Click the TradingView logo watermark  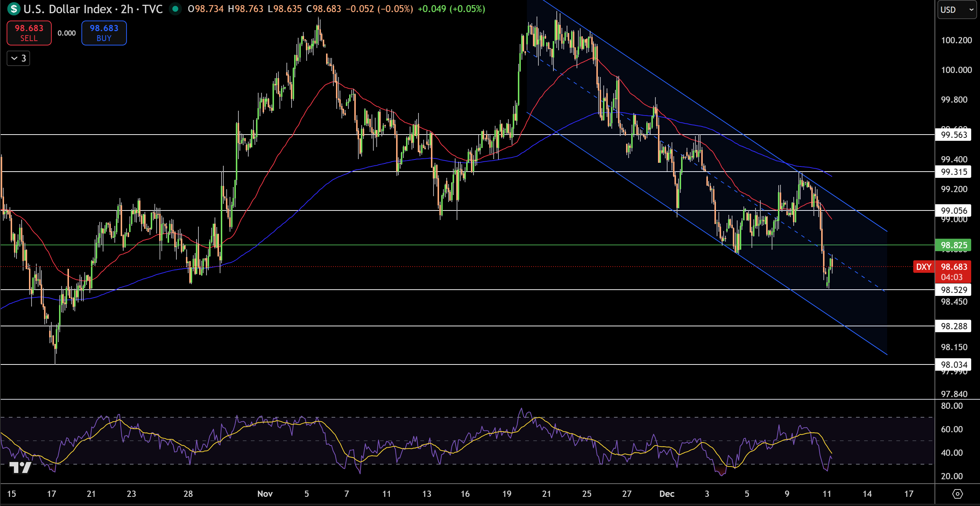[20, 467]
